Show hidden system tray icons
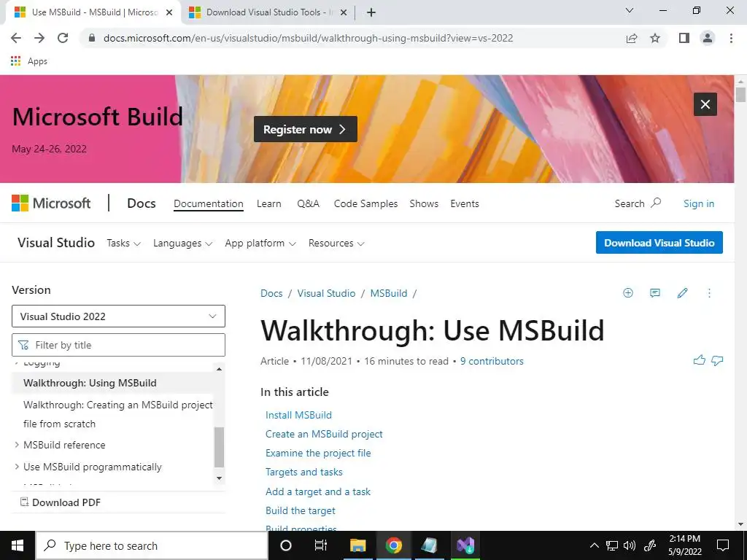This screenshot has width=747, height=560. pos(594,545)
